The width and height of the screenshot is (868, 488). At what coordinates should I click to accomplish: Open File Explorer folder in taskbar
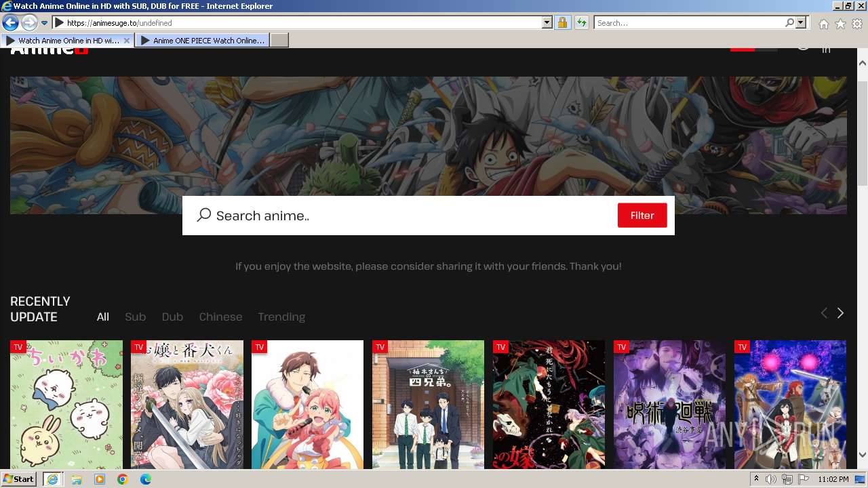coord(77,479)
